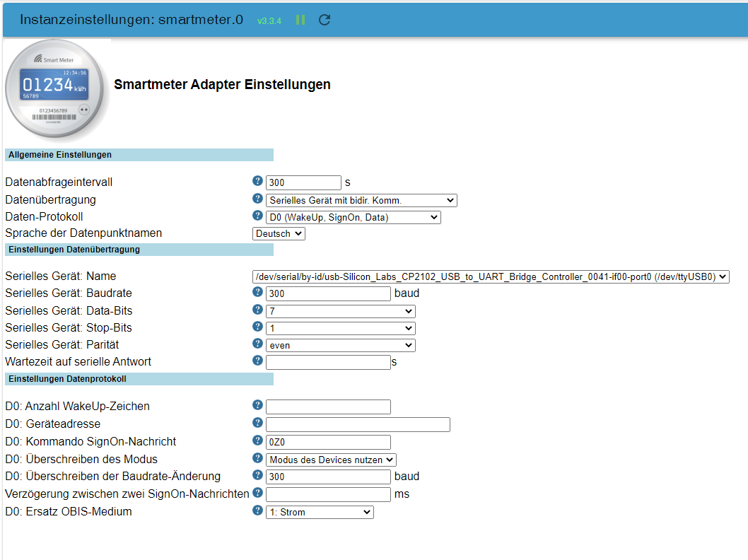
Task: Open help for D0 Überschreiben der Baudrate-Änderung
Action: (257, 475)
